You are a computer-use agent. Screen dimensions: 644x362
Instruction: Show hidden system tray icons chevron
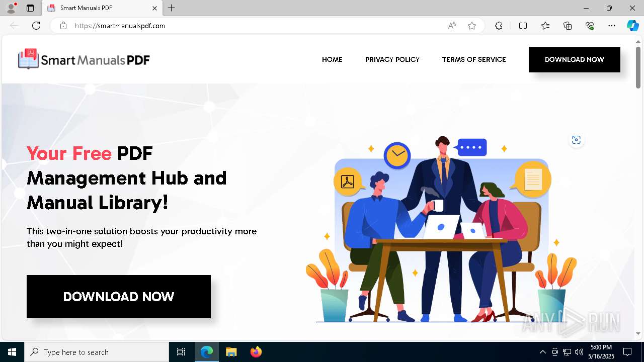542,352
